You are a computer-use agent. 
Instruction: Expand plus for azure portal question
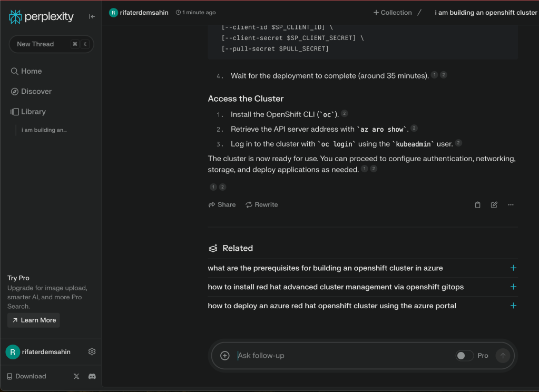(x=513, y=306)
